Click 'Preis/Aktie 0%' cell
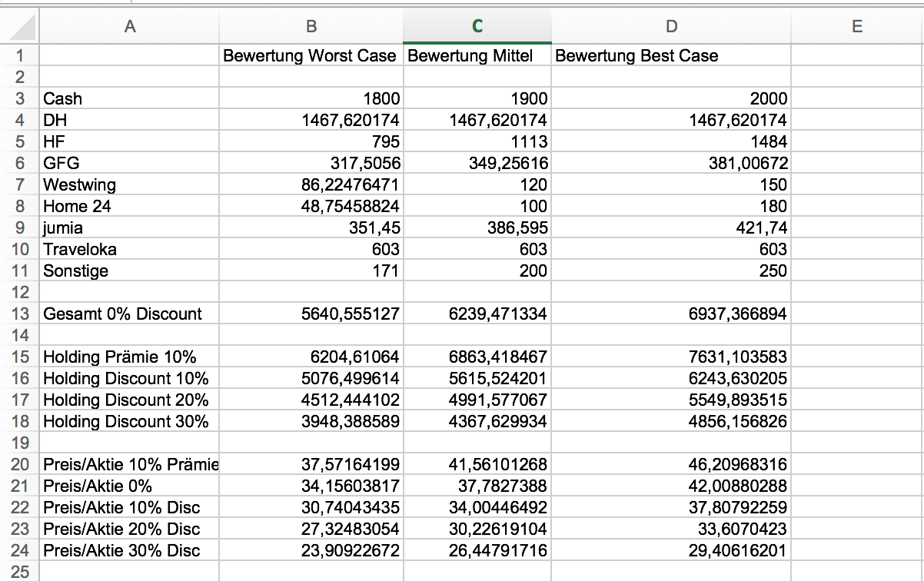The width and height of the screenshot is (924, 581). click(x=129, y=486)
